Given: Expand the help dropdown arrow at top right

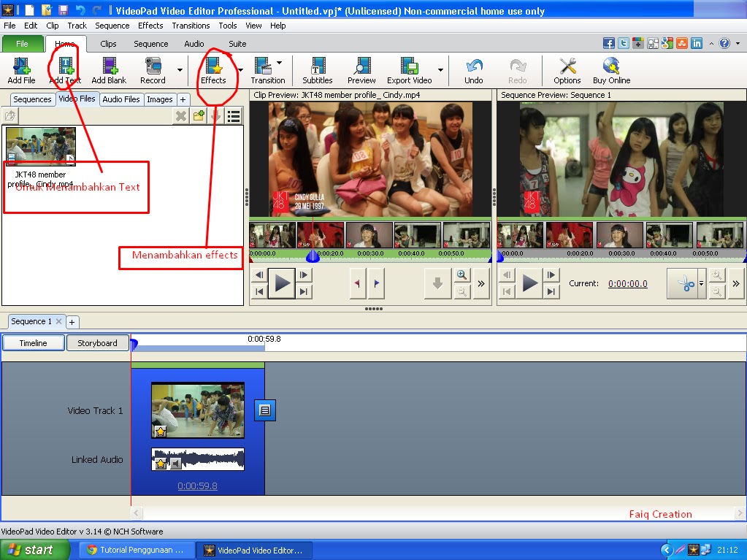Looking at the screenshot, I should (x=738, y=43).
